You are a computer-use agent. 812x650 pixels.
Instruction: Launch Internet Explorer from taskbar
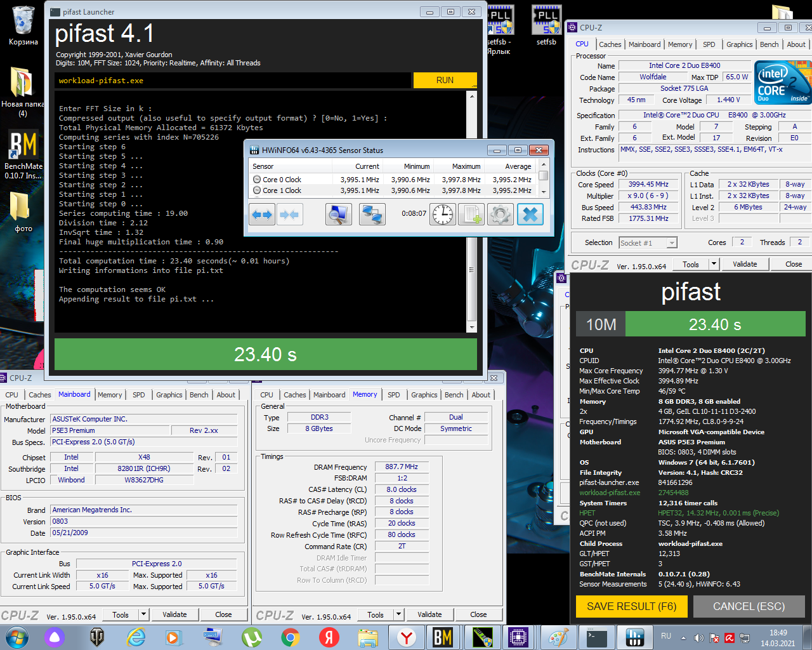coord(136,637)
